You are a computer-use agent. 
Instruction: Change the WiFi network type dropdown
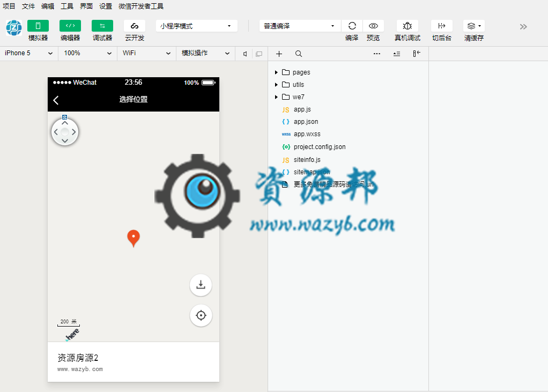146,53
